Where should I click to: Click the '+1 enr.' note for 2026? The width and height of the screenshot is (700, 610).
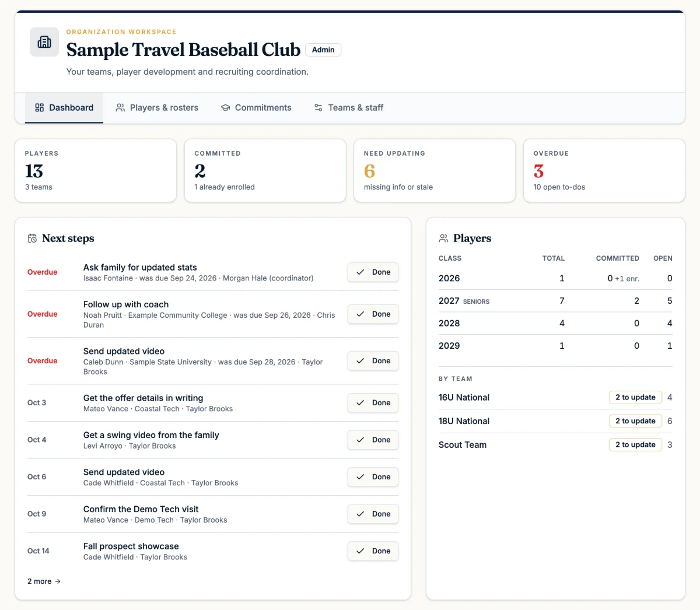(x=627, y=279)
